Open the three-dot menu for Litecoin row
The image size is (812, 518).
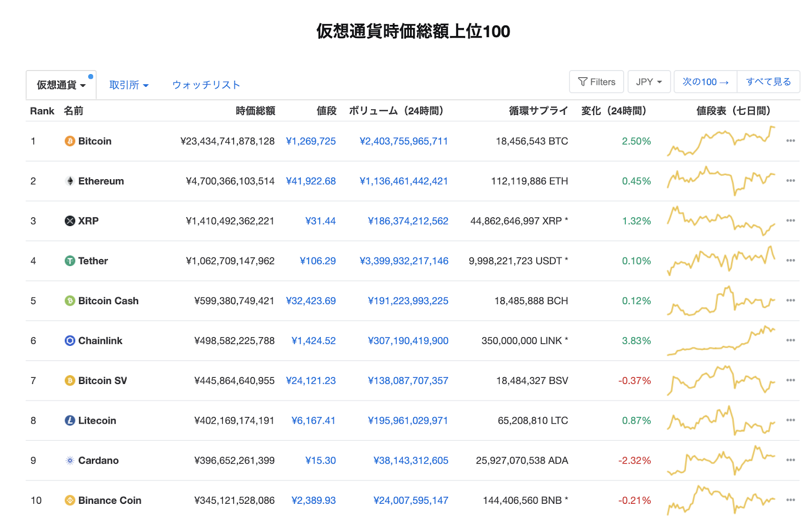click(x=790, y=420)
